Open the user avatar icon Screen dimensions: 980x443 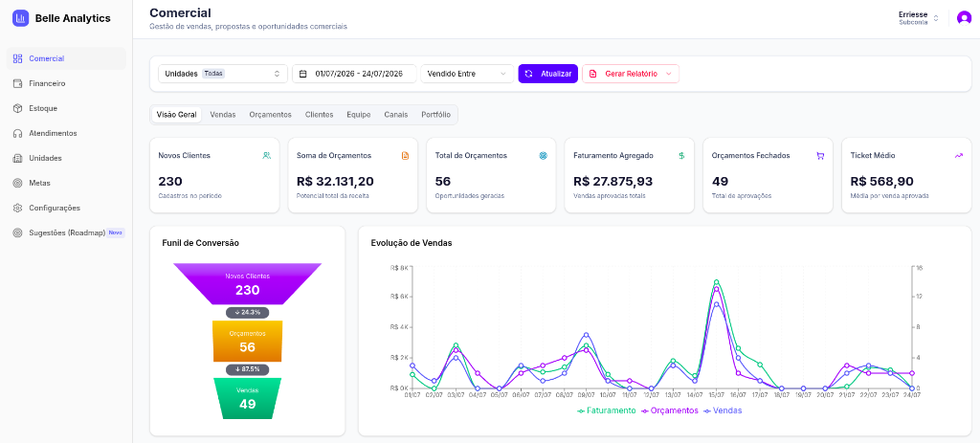(x=964, y=18)
